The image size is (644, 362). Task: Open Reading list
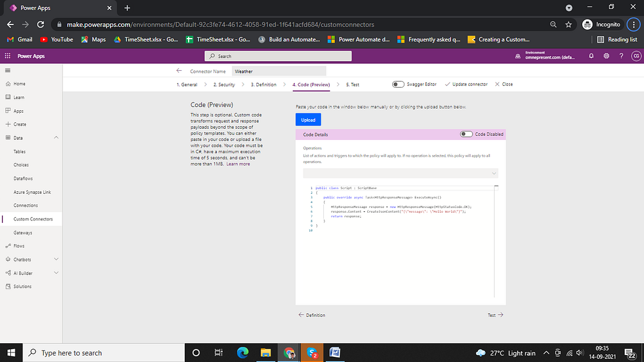[618, 39]
